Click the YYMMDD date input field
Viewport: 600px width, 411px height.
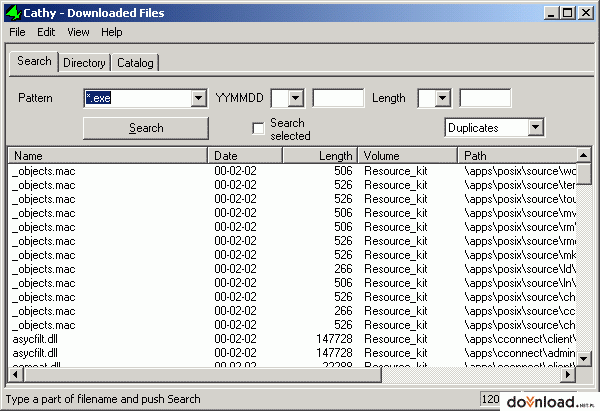pyautogui.click(x=338, y=98)
